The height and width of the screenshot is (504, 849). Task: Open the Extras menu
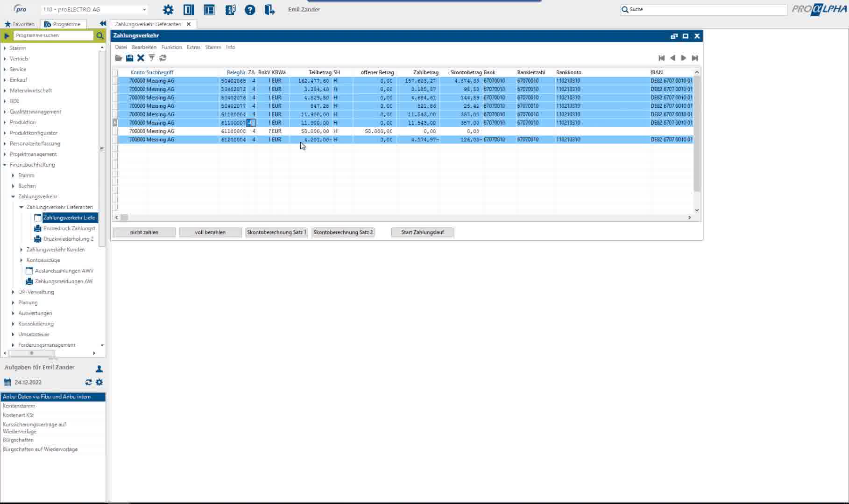[193, 47]
